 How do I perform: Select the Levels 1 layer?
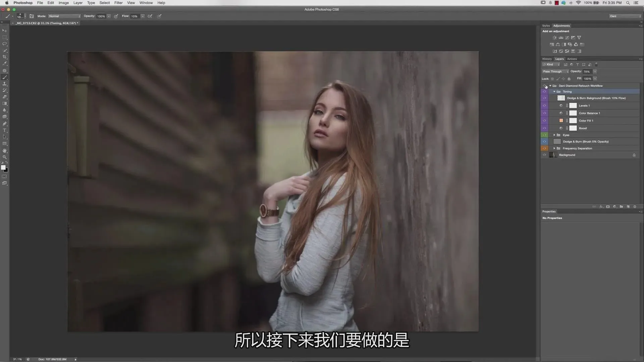point(584,106)
